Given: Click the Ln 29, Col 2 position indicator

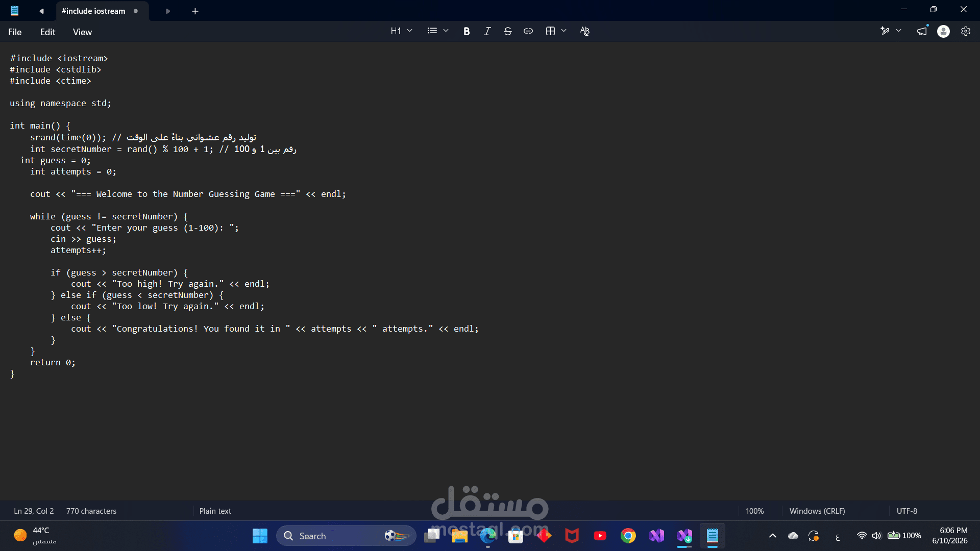Looking at the screenshot, I should tap(34, 511).
